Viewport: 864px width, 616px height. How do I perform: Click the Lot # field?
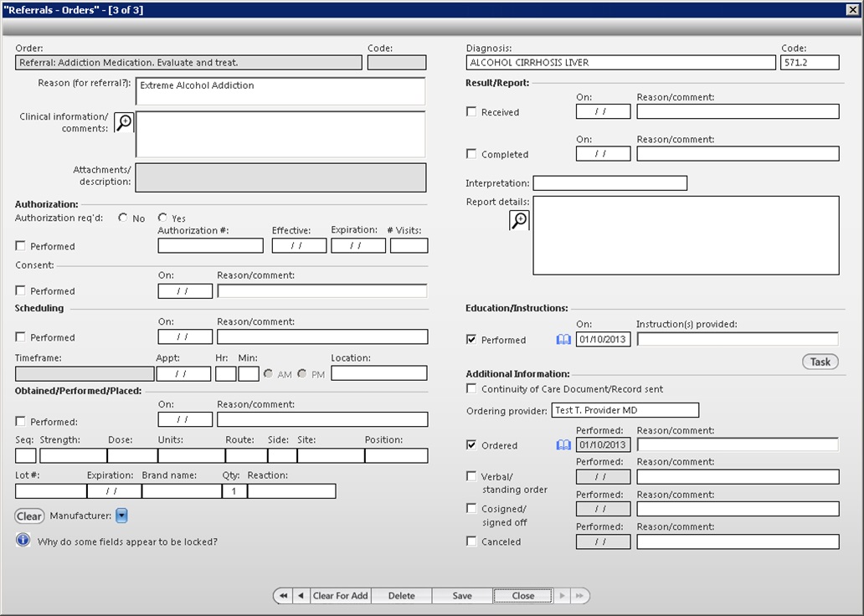click(x=51, y=491)
